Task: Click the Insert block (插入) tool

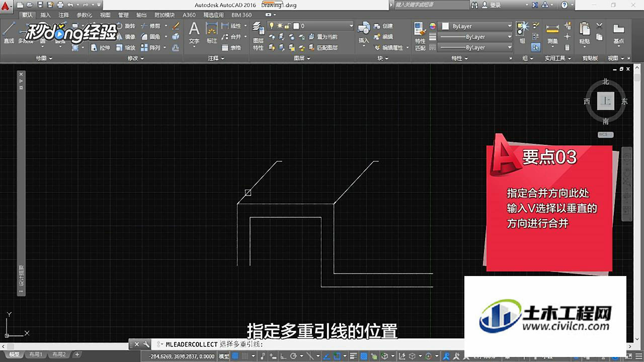Action: click(364, 34)
